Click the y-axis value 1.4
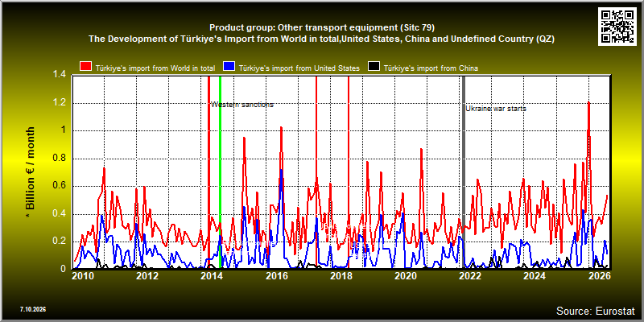Screen dimensions: 644x322 pos(60,75)
